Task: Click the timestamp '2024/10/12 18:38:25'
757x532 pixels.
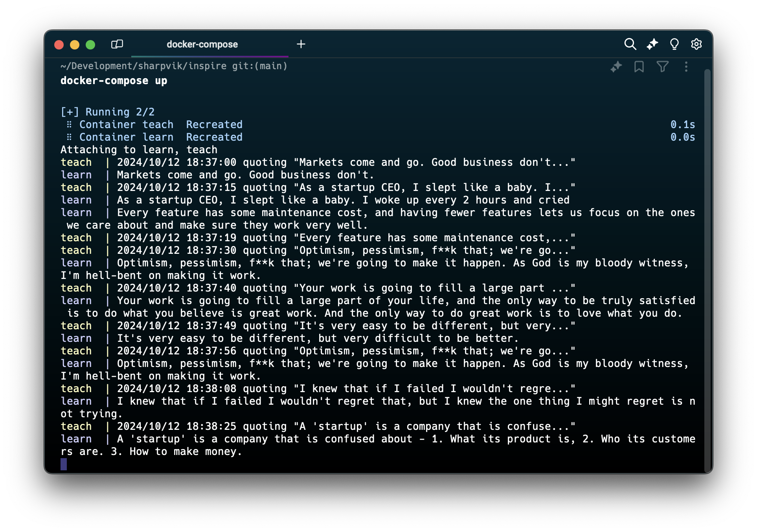Action: [x=177, y=426]
